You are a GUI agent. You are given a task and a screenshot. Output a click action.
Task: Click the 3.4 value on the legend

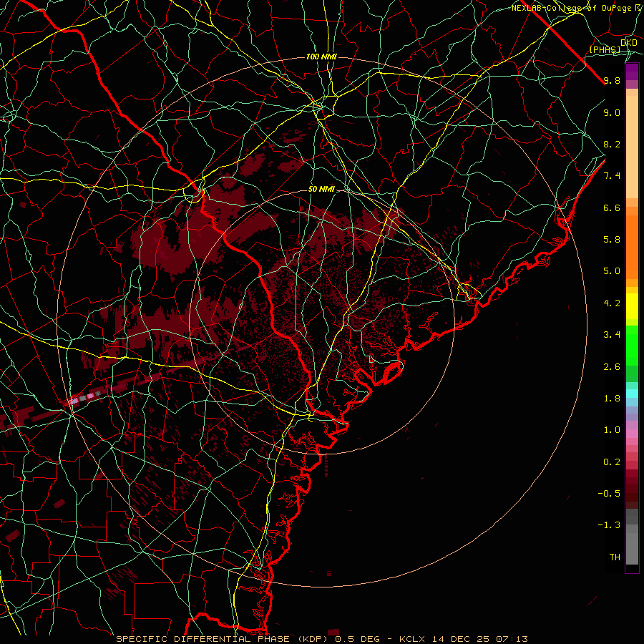coord(612,335)
